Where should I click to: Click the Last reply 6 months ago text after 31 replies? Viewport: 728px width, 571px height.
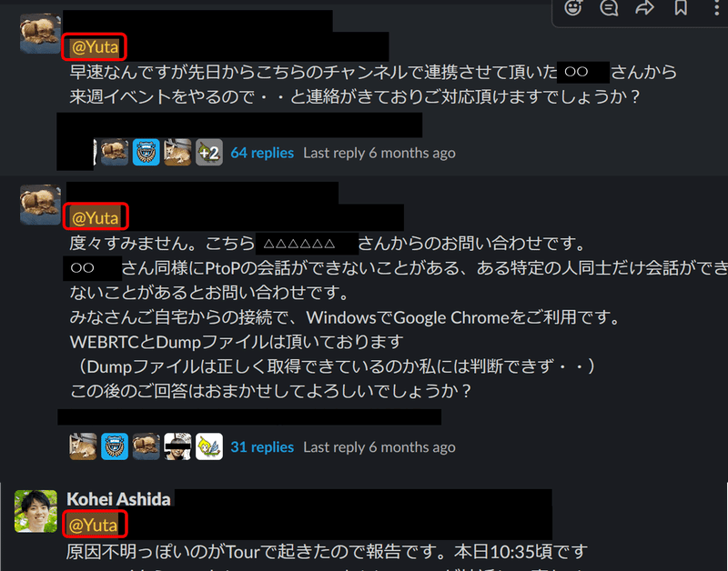tap(379, 446)
